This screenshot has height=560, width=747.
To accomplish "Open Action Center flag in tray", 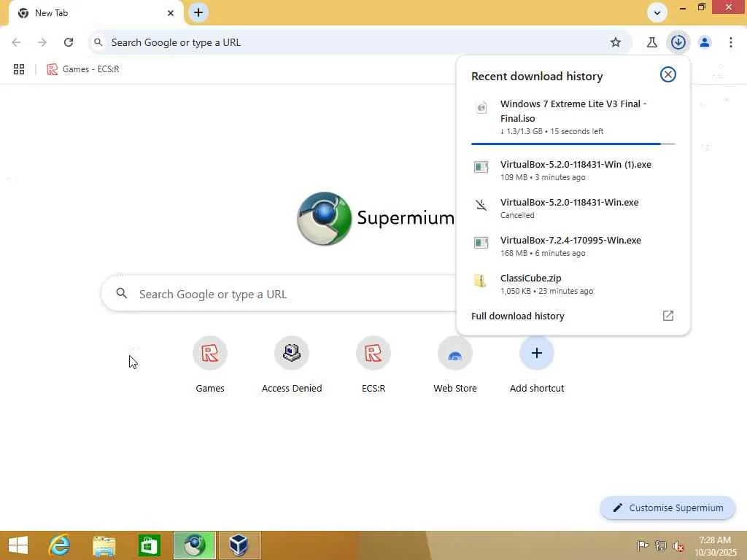I will 643,545.
